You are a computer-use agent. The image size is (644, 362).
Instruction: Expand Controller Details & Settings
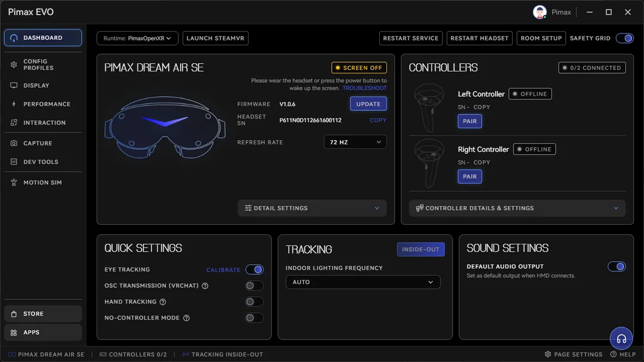[517, 208]
